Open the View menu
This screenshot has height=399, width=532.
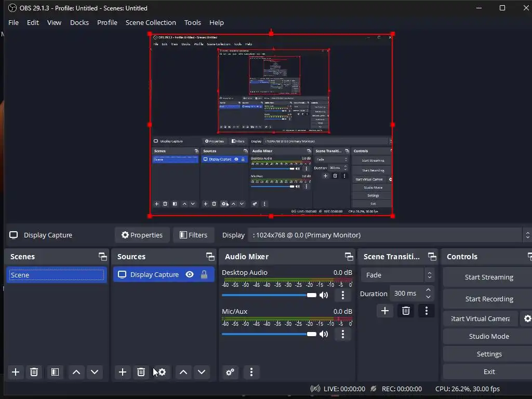pyautogui.click(x=54, y=23)
